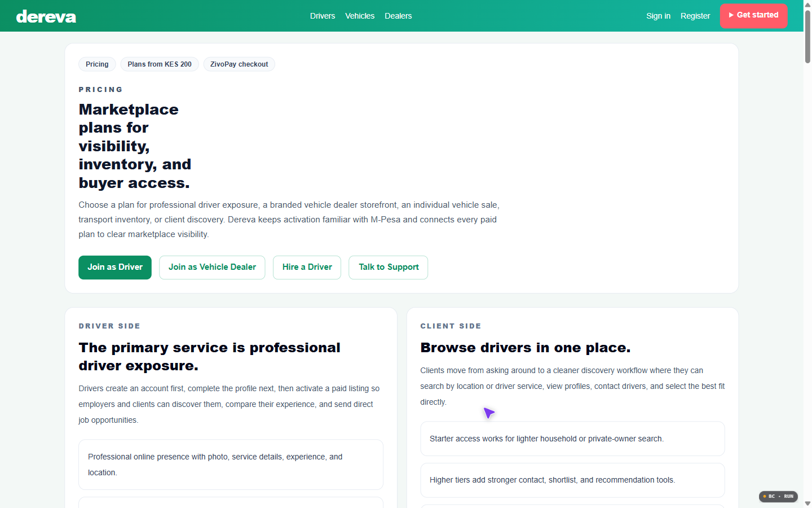Click the heading "The primary service is professional driver exposure."
The width and height of the screenshot is (812, 508).
pyautogui.click(x=210, y=357)
